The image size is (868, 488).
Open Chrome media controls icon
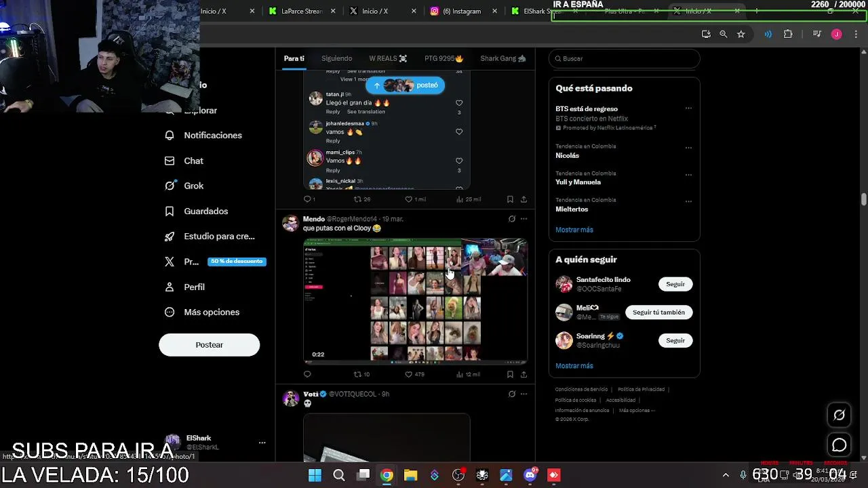tap(817, 34)
